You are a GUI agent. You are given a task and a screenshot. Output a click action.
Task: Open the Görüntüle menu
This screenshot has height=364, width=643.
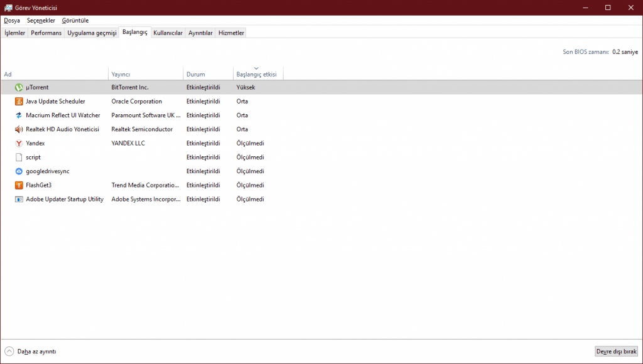tap(75, 21)
